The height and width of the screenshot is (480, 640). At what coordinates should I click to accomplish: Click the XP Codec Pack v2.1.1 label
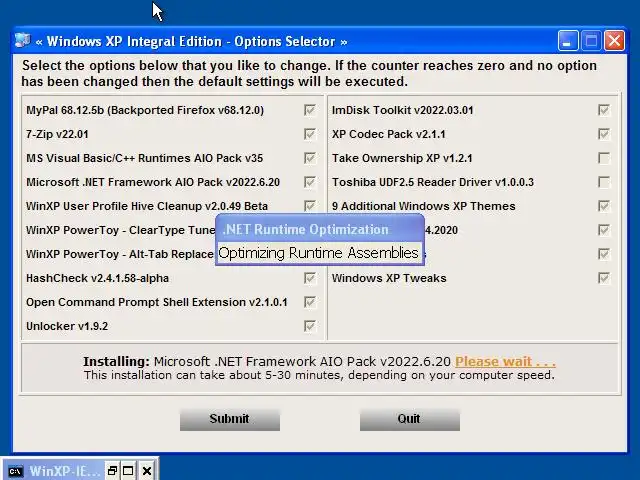coord(389,134)
